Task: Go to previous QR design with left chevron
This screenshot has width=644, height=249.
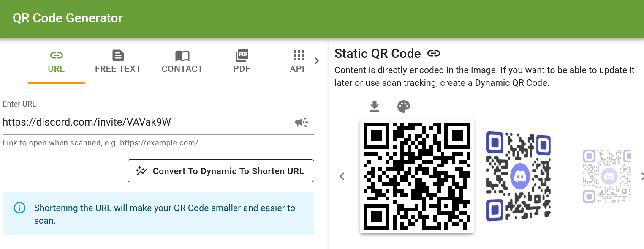Action: pyautogui.click(x=342, y=176)
